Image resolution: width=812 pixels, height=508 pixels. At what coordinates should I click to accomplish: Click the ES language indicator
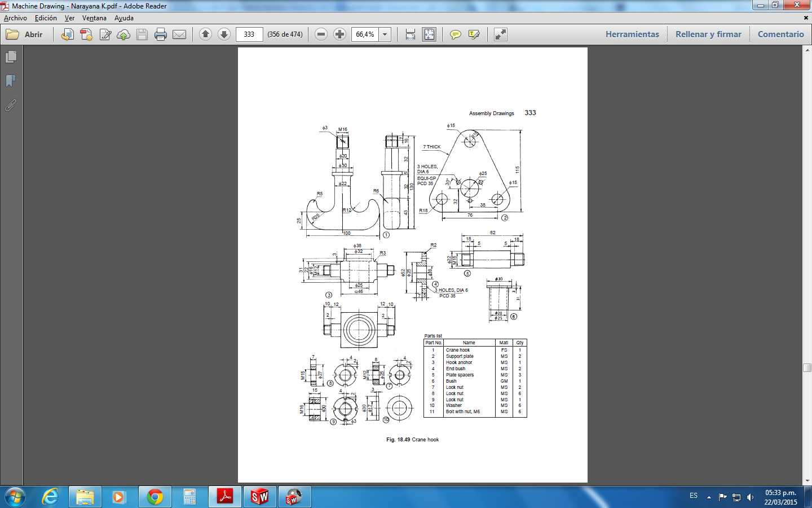point(694,496)
